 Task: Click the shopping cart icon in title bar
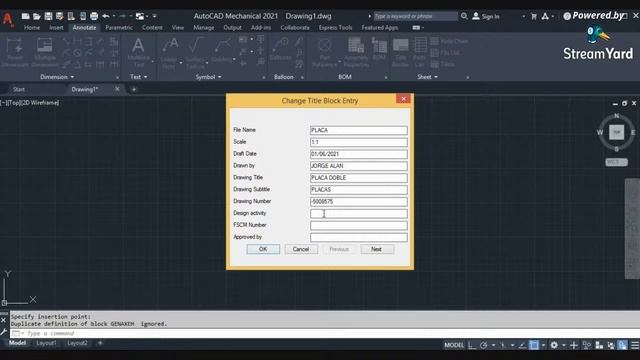[533, 16]
